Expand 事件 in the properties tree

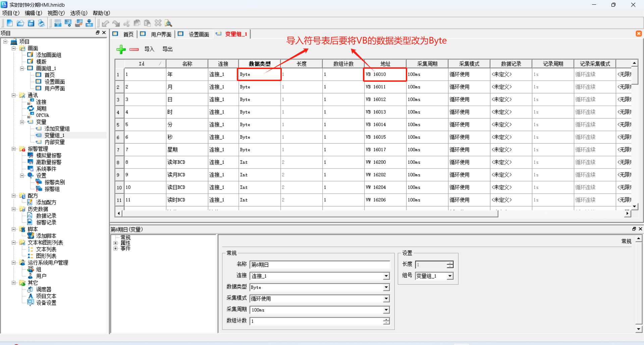(x=115, y=249)
